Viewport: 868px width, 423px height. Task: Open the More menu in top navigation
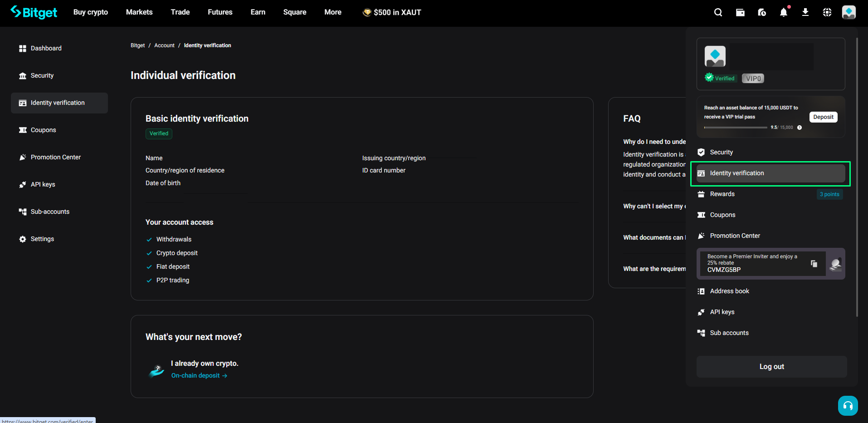[x=332, y=12]
